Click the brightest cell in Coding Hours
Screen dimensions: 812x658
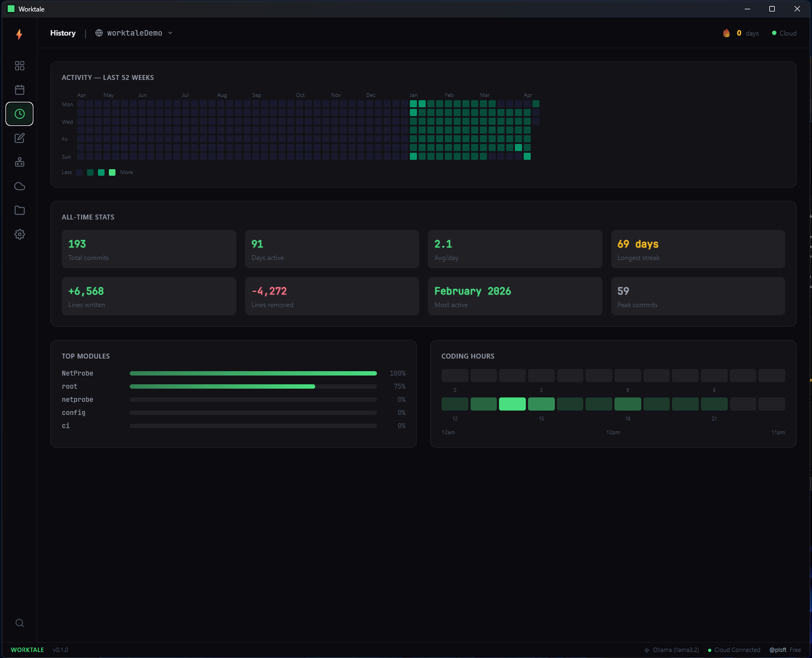tap(512, 403)
